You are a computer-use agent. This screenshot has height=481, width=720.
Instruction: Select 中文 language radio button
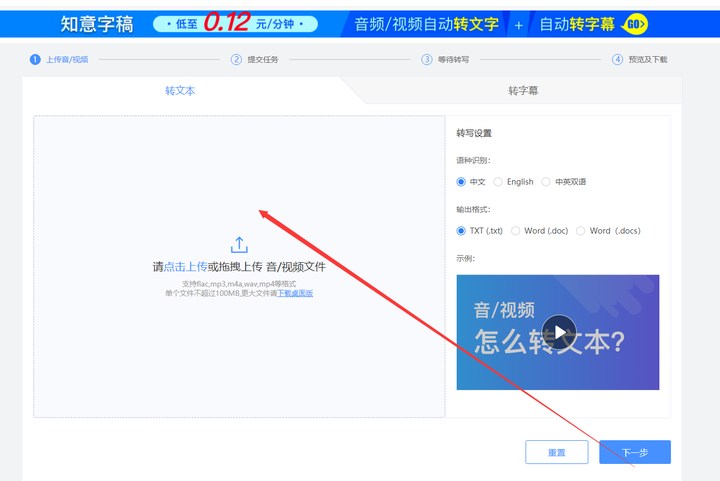click(461, 182)
